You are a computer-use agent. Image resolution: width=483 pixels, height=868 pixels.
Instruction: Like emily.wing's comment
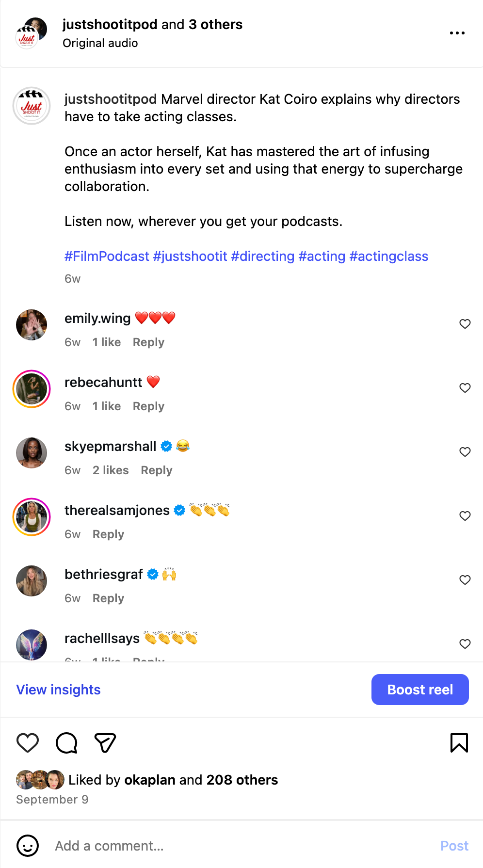tap(465, 324)
